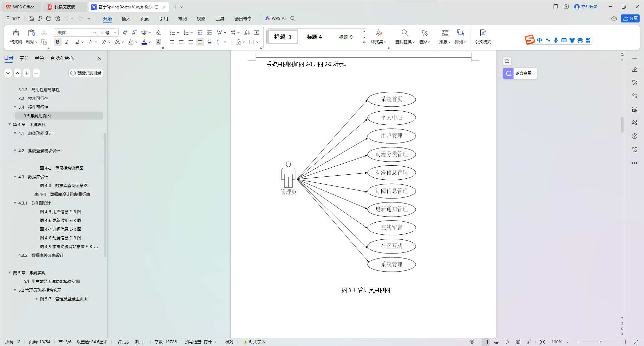The height and width of the screenshot is (346, 644).
Task: Apply the 标题 3 style
Action: click(282, 37)
